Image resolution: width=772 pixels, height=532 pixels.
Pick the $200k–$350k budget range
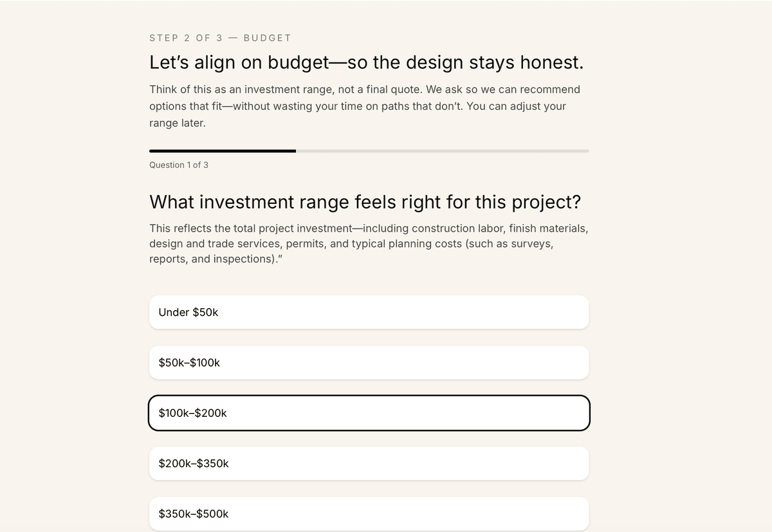[369, 463]
